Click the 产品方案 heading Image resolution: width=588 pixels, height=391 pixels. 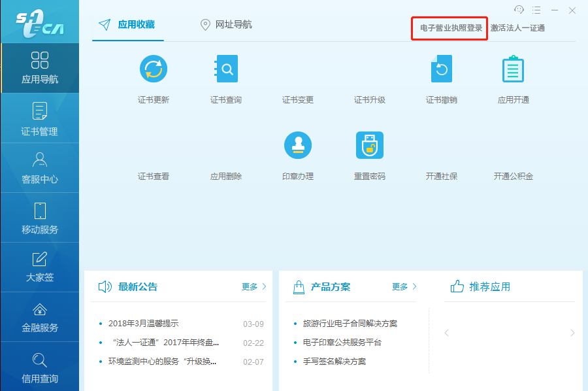point(331,287)
